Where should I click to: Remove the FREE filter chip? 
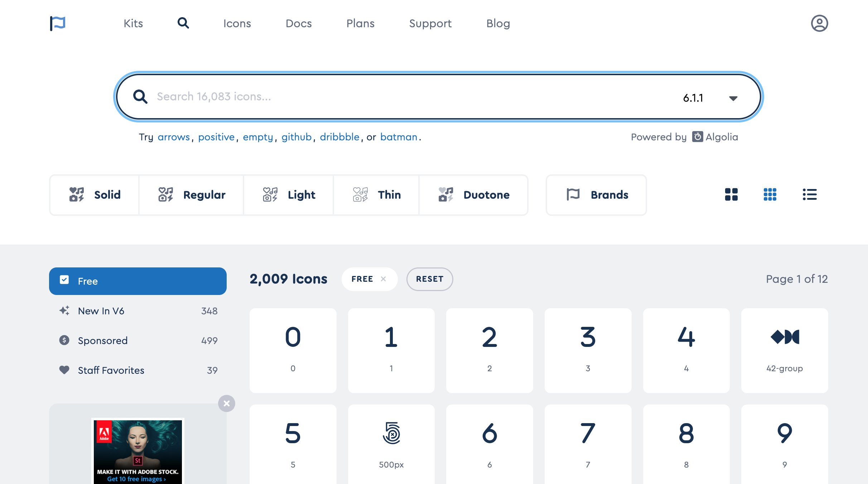(x=384, y=279)
